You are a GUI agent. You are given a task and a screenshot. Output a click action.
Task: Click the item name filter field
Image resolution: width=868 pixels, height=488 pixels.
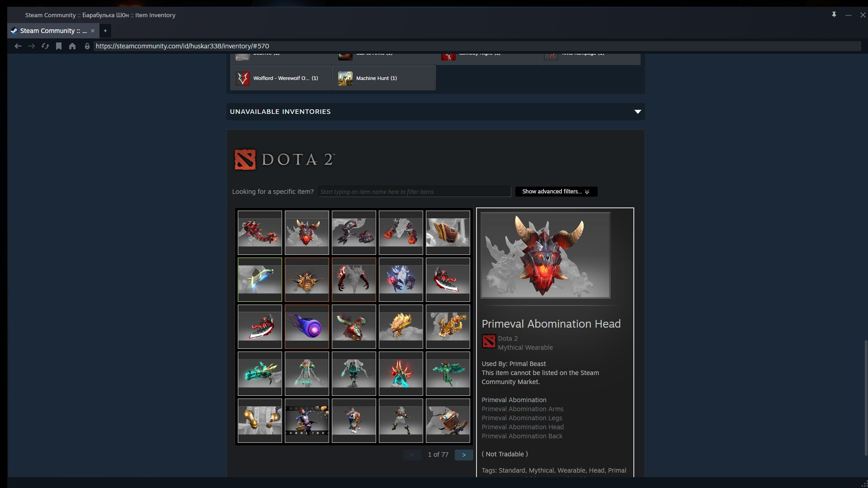[414, 192]
